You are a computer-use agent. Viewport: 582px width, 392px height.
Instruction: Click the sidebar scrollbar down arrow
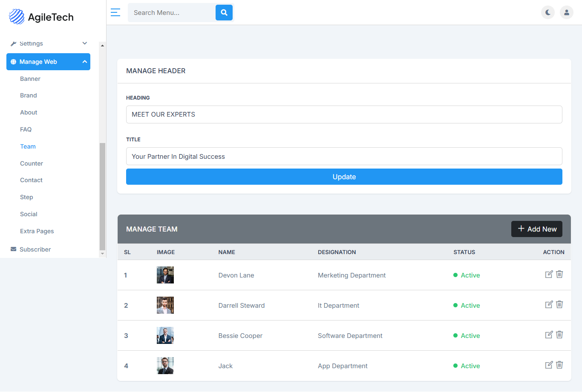point(102,254)
